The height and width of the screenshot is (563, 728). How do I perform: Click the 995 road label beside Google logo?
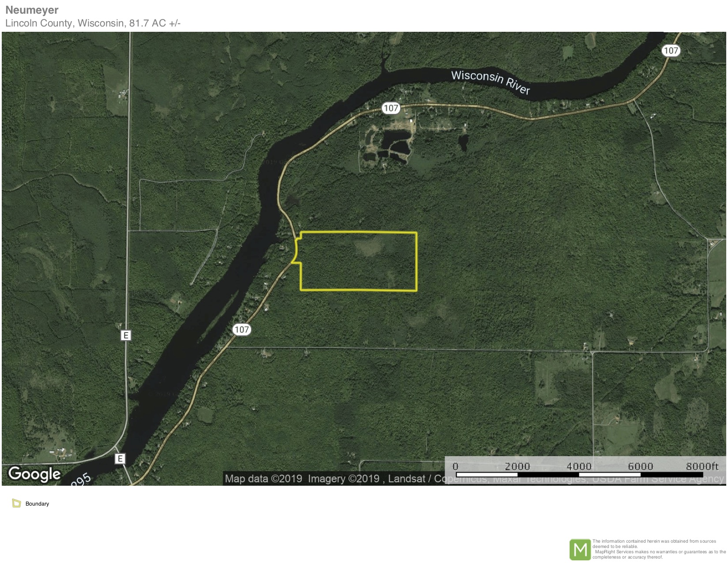point(81,480)
